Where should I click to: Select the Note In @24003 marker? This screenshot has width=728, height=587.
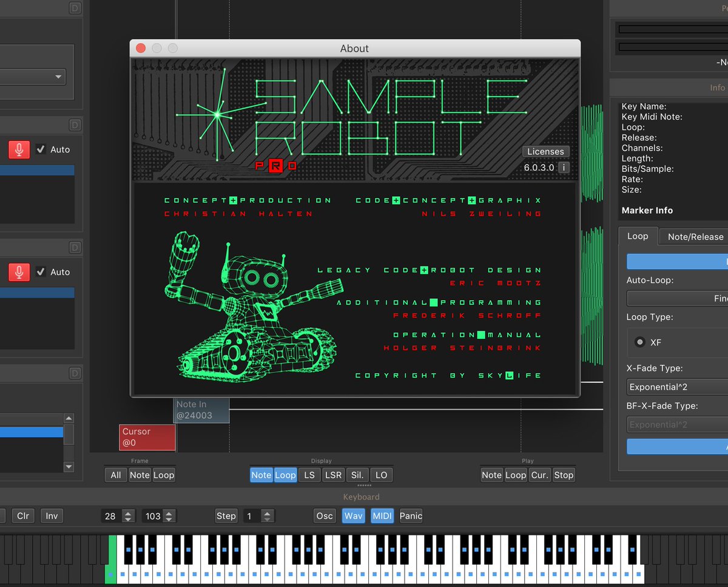[x=201, y=410]
